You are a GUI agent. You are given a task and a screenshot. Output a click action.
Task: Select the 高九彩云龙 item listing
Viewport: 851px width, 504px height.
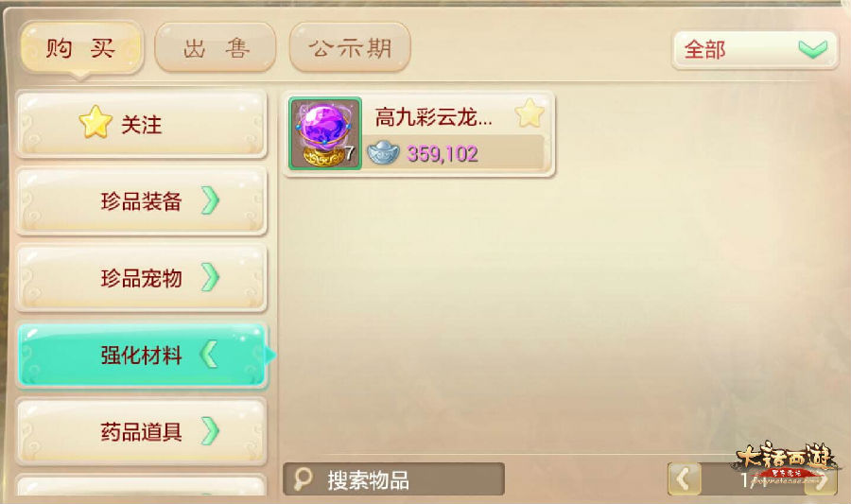coord(419,133)
